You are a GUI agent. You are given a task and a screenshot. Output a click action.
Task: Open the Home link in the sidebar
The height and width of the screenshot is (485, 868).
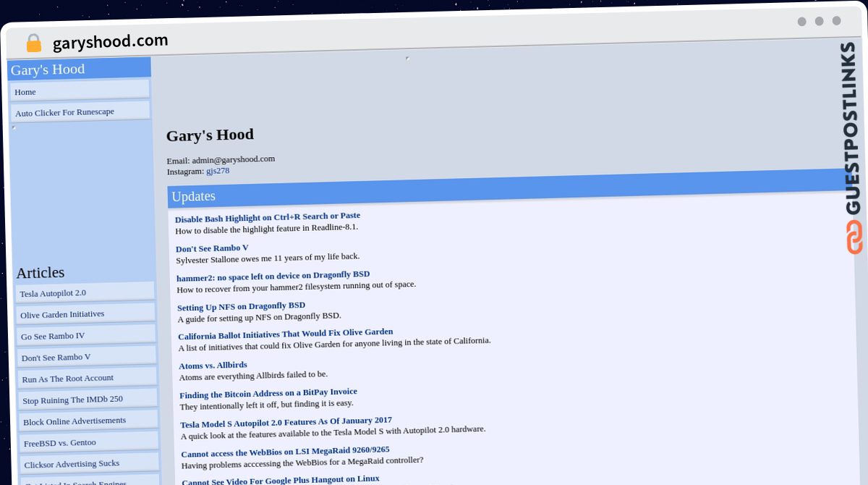80,90
